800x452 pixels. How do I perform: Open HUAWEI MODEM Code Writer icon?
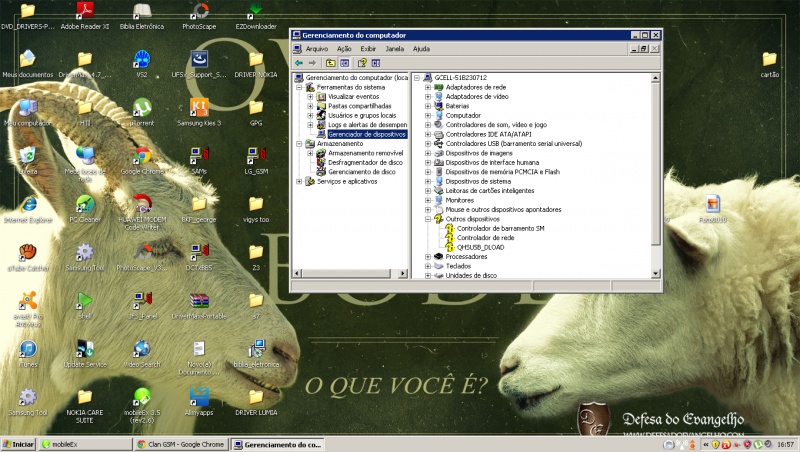(x=142, y=212)
